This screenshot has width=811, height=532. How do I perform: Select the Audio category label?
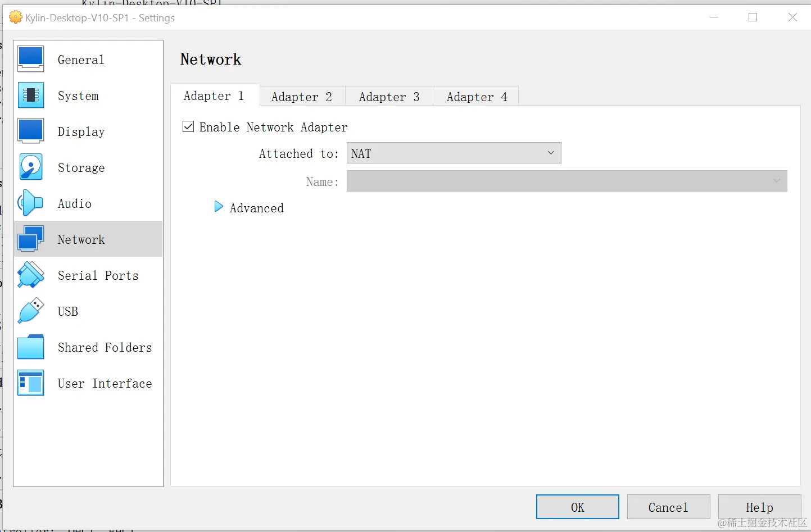75,203
